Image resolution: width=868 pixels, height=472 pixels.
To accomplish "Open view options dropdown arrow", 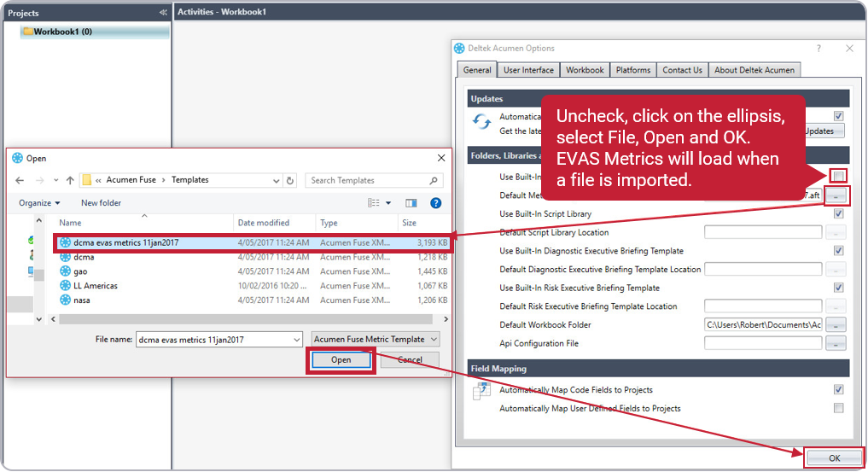I will (388, 203).
